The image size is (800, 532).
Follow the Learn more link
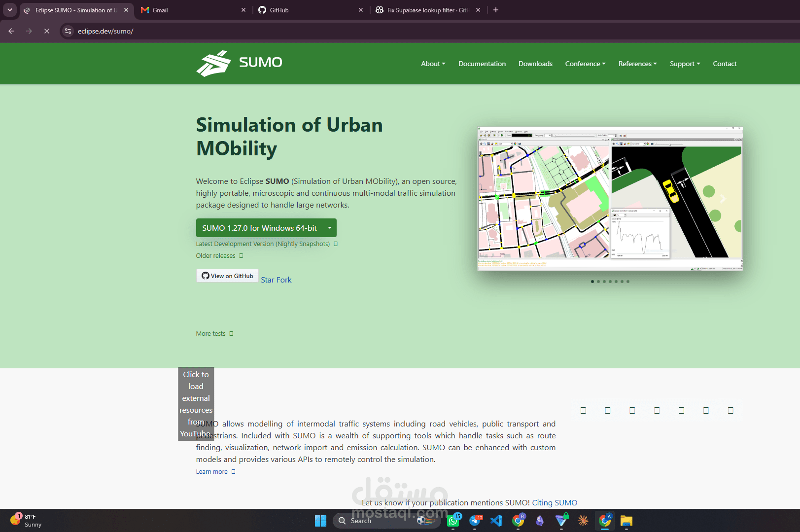[x=212, y=472]
